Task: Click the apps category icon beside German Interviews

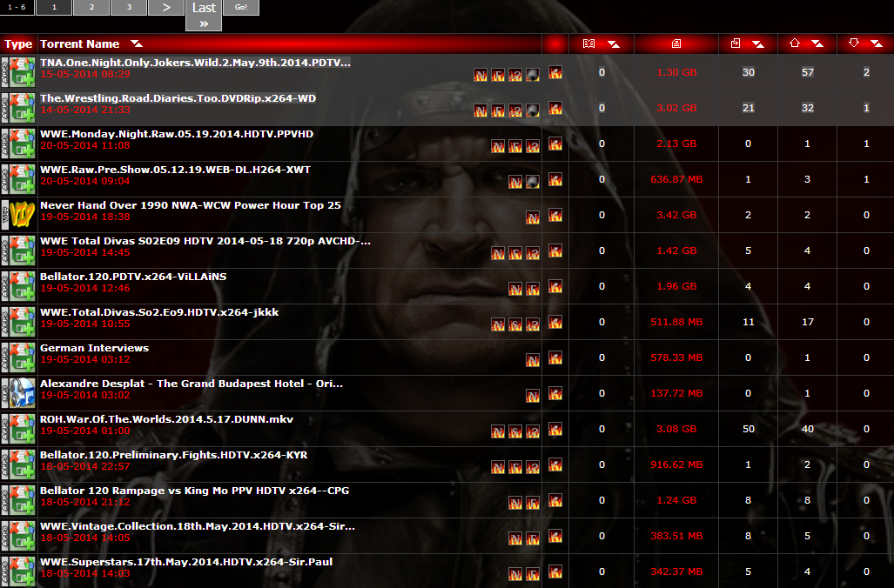Action: [x=18, y=357]
